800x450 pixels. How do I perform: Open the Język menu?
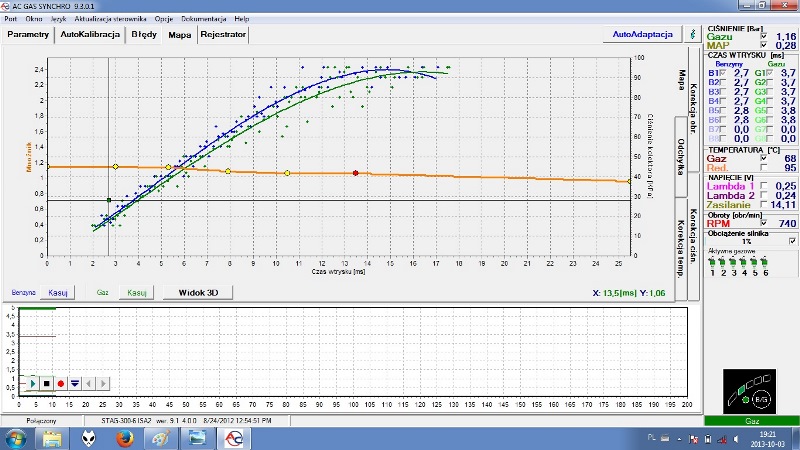pyautogui.click(x=59, y=19)
